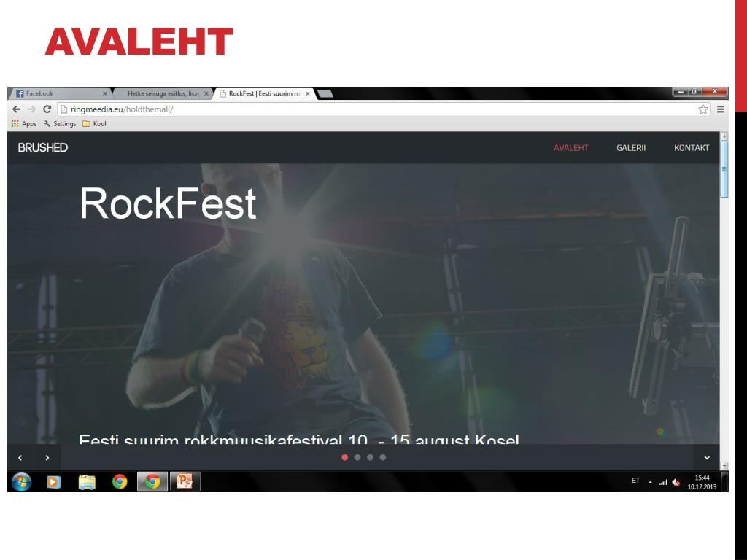Select the fourth slider dot
747x560 pixels.
click(x=382, y=457)
